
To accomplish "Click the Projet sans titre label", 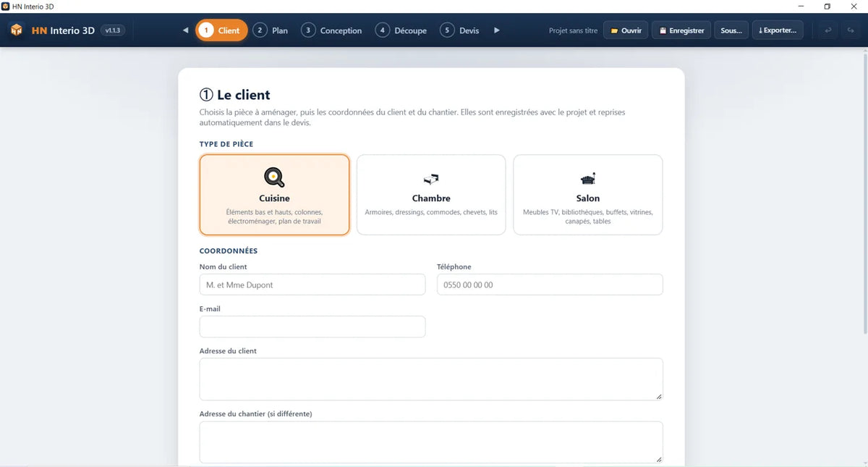I will (x=573, y=30).
